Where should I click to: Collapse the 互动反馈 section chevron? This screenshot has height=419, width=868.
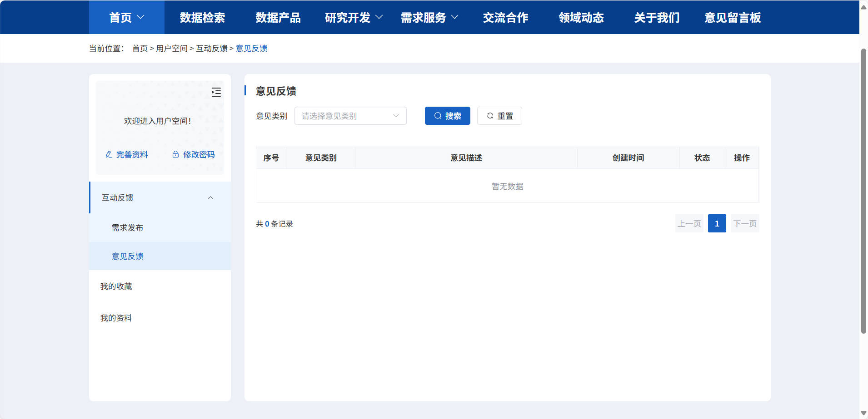[x=210, y=198]
